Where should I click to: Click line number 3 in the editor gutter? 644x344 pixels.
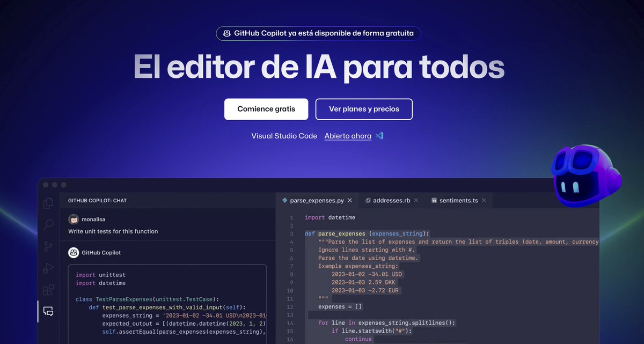(291, 233)
